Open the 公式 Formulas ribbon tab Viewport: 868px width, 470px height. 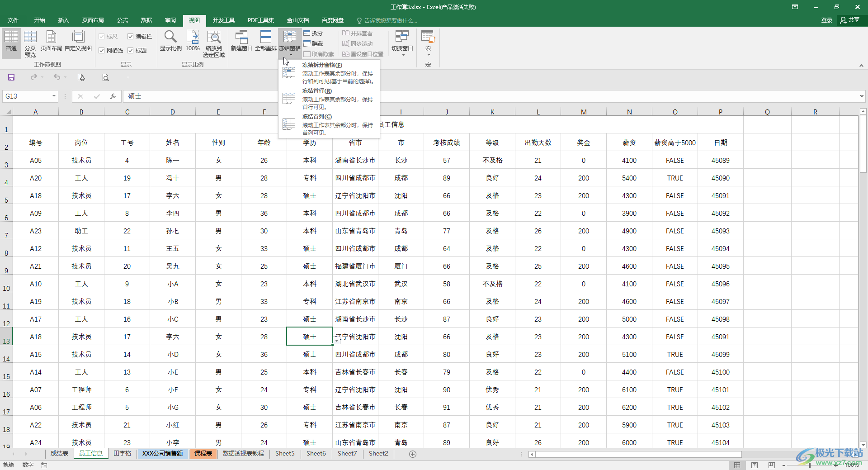(x=123, y=20)
